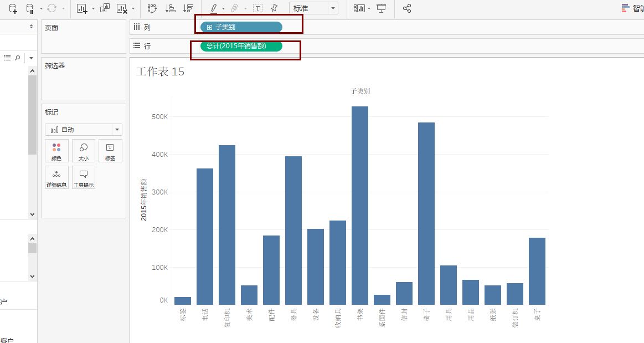Sort bars descending
This screenshot has height=343, width=644.
(188, 8)
